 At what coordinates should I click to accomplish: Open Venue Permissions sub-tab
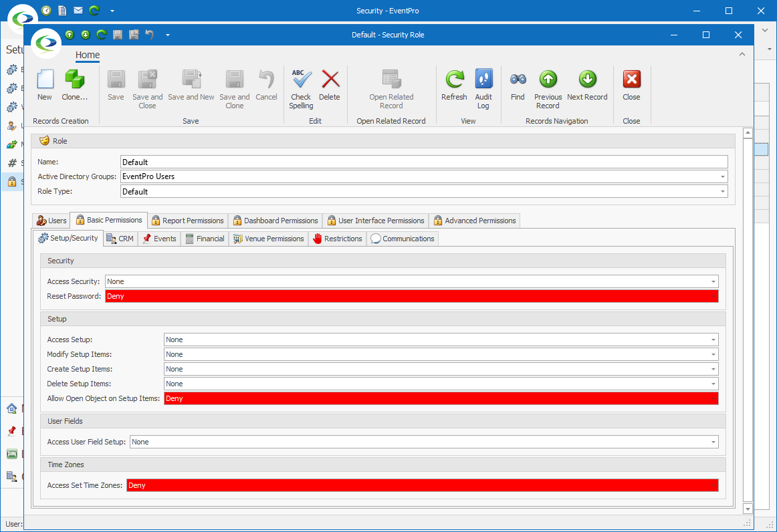coord(269,239)
